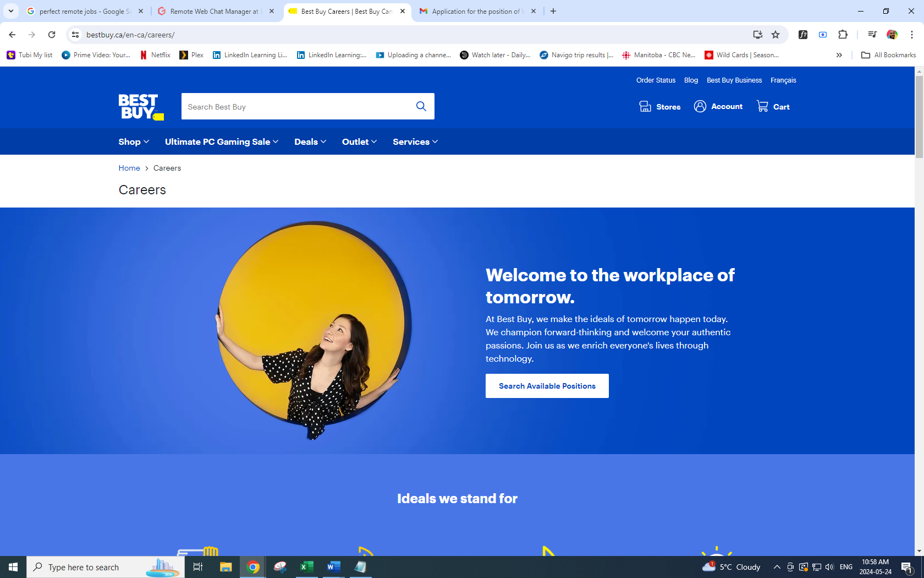This screenshot has width=924, height=578.
Task: Open the shopping Cart icon
Action: coord(762,106)
